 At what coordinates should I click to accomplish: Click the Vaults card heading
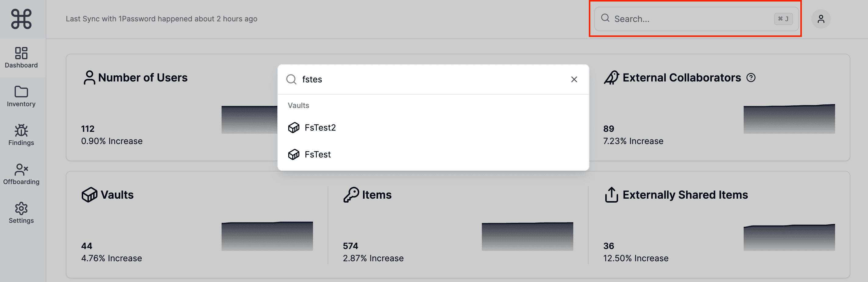(x=117, y=195)
